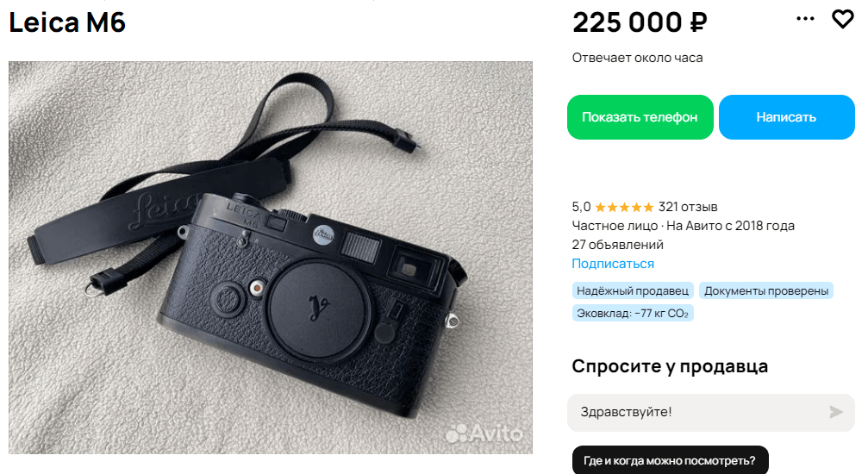Subscribe to seller via Подписаться link
The image size is (868, 474).
coord(613,264)
